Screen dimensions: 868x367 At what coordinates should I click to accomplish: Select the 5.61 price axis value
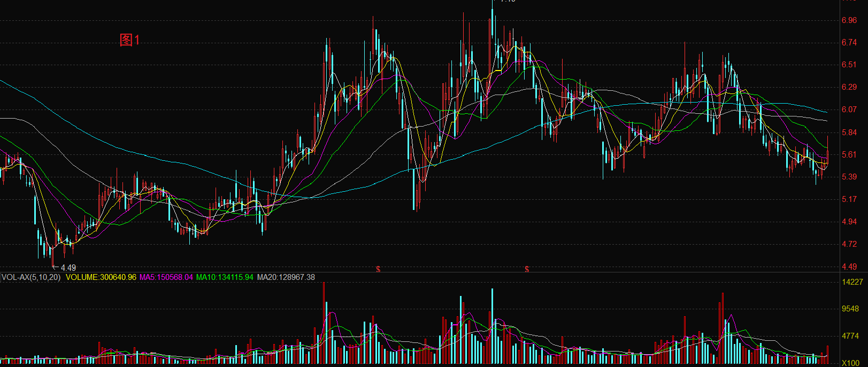click(849, 155)
